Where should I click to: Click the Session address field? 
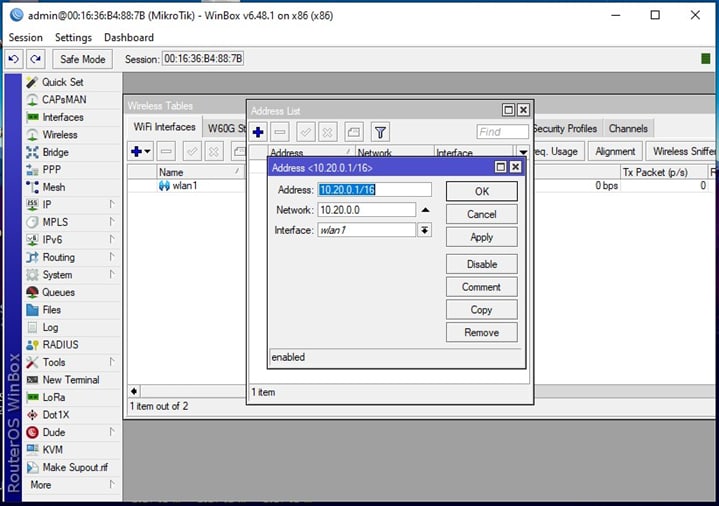coord(203,59)
